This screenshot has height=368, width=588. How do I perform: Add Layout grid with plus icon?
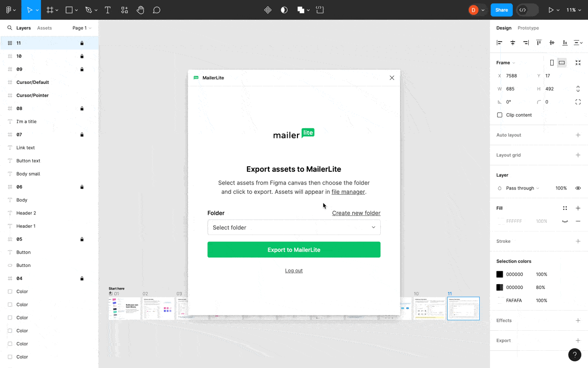(x=578, y=155)
